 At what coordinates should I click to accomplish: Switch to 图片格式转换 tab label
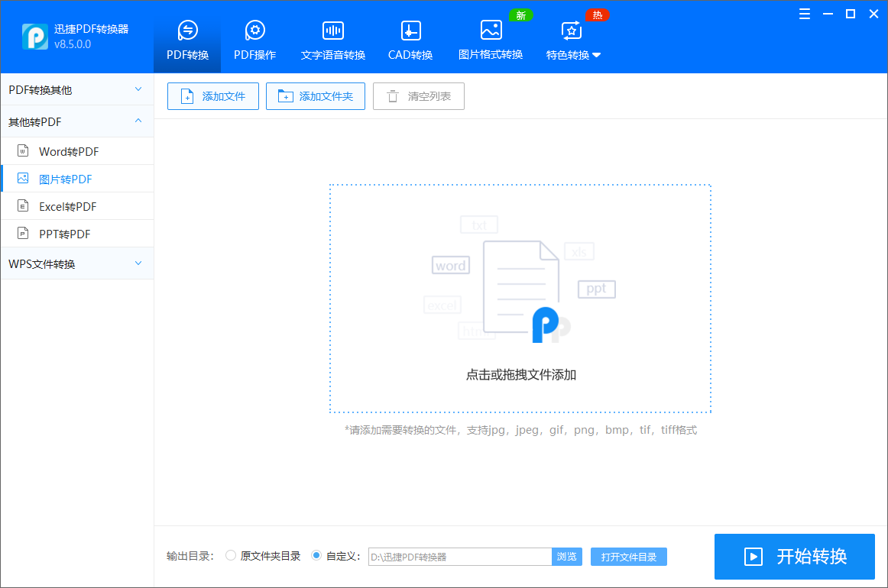click(491, 55)
